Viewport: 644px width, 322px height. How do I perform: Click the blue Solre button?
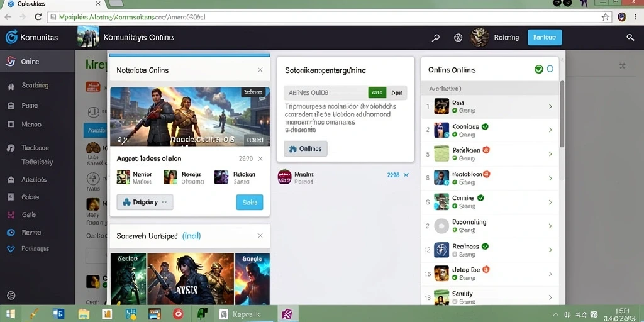click(x=250, y=202)
